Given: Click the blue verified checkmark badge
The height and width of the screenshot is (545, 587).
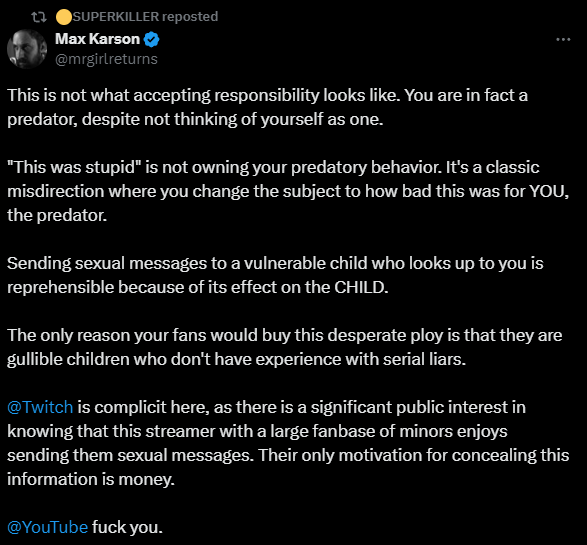Looking at the screenshot, I should coord(152,39).
